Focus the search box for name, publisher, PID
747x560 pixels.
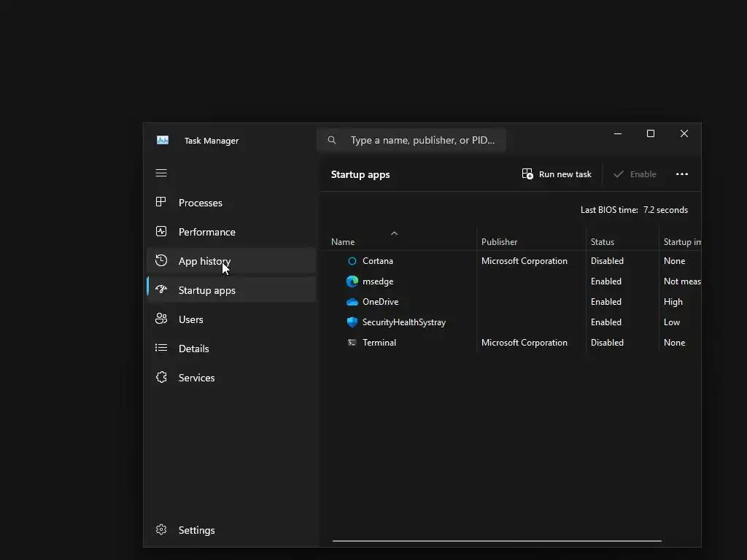click(x=422, y=140)
